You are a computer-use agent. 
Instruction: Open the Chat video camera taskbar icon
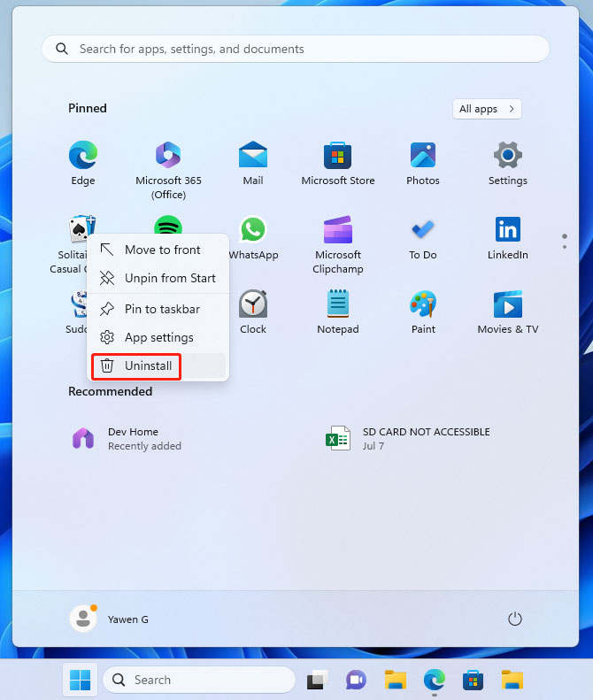click(356, 680)
